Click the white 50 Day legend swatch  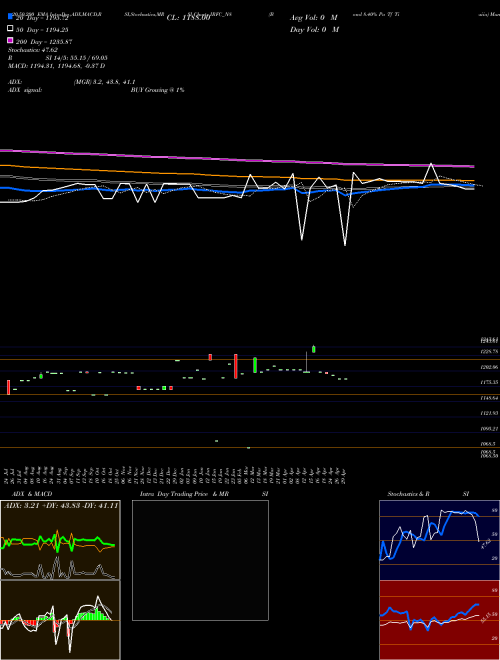pos(10,29)
